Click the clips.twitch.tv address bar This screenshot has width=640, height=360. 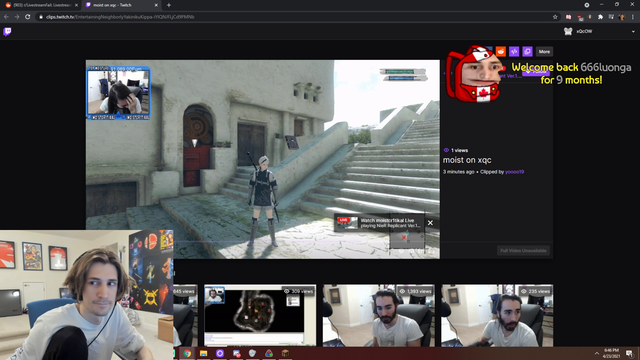tap(294, 17)
